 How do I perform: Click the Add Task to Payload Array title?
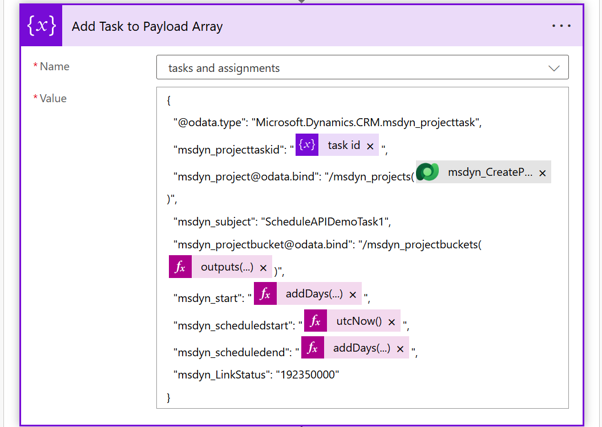(x=147, y=26)
